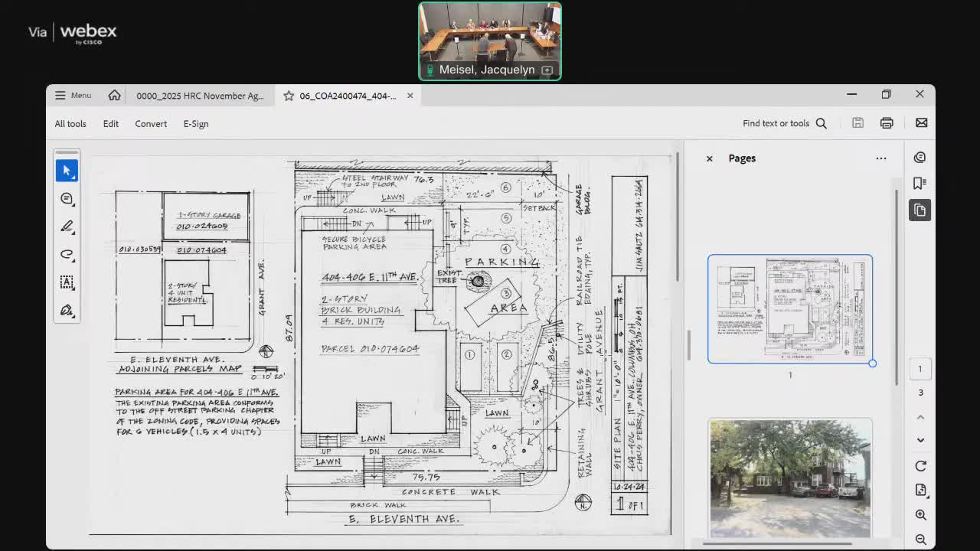This screenshot has height=551, width=980.
Task: Open the Convert menu
Action: [151, 124]
